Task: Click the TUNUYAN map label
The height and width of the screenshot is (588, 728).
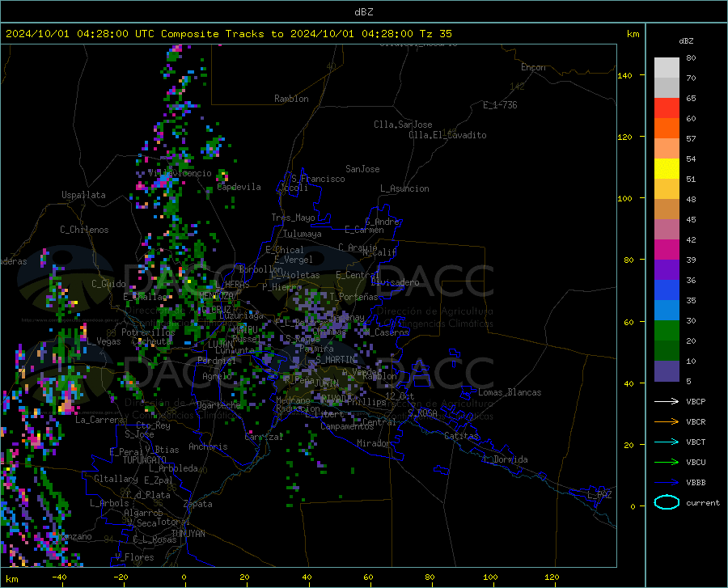Action: (188, 534)
